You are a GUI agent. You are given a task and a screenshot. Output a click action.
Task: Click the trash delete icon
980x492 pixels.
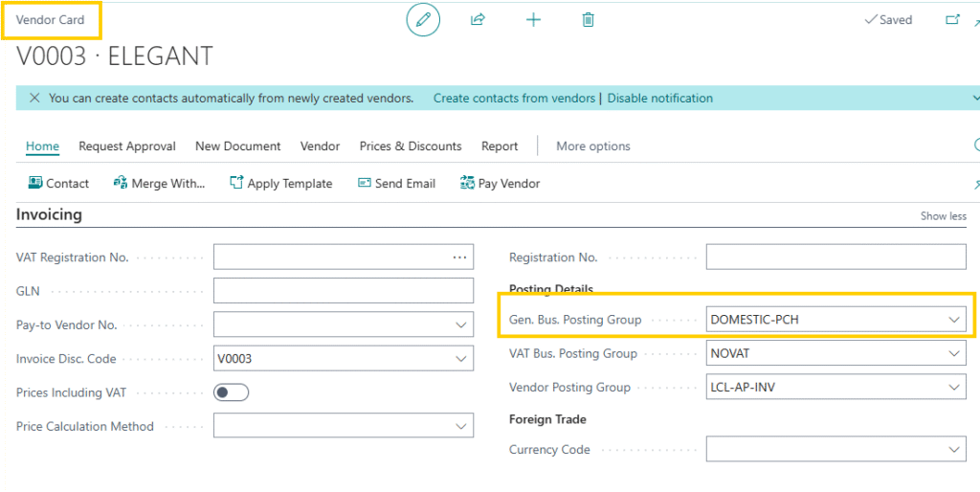click(589, 20)
